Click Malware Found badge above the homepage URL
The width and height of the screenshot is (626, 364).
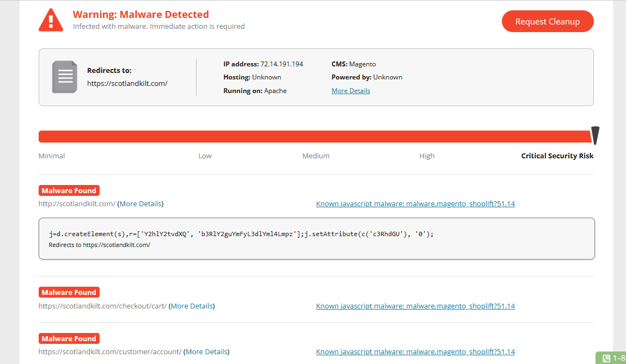(69, 191)
